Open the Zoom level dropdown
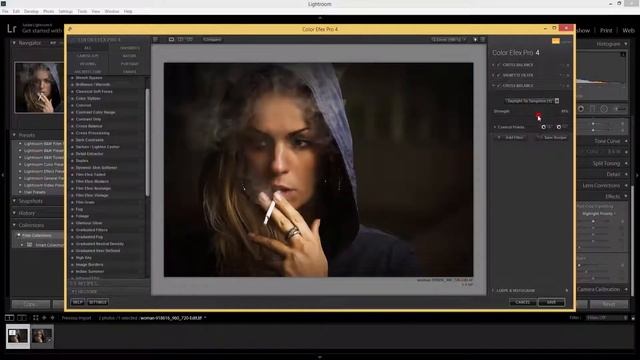This screenshot has width=640, height=360. [x=449, y=40]
